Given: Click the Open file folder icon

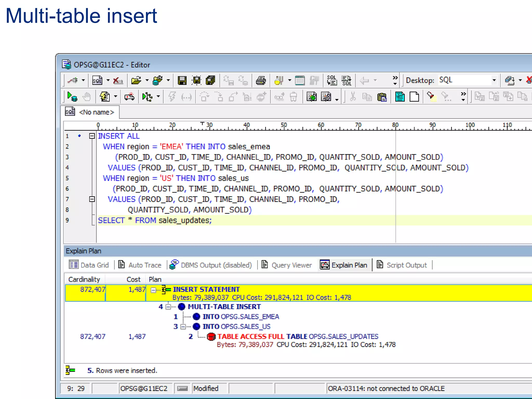Looking at the screenshot, I should (136, 81).
